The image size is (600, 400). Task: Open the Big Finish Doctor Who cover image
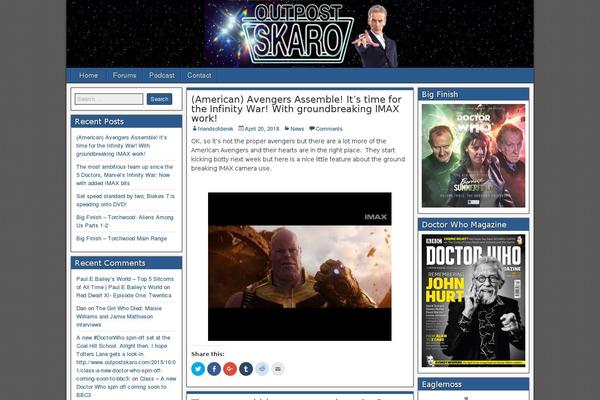coord(473,156)
